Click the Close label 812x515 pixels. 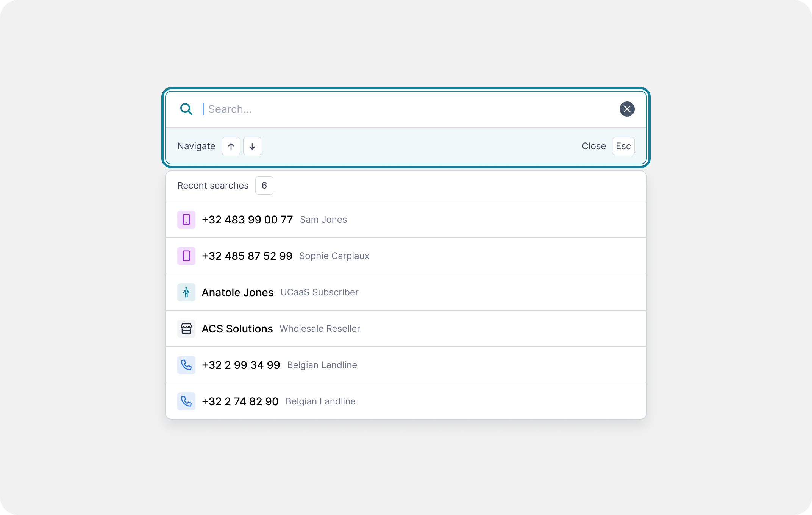tap(593, 146)
